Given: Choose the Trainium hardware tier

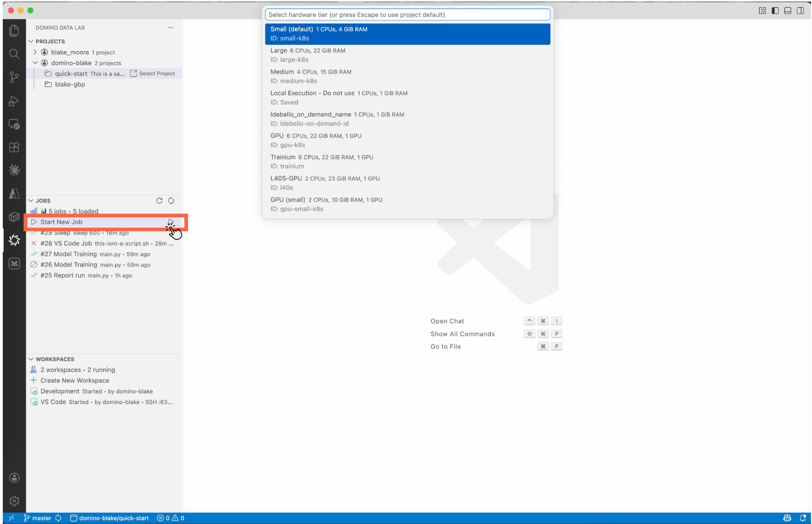Looking at the screenshot, I should coord(407,162).
